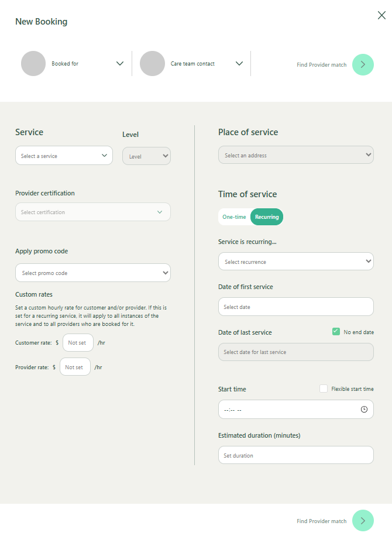Open the Select promo code dropdown

[93, 273]
